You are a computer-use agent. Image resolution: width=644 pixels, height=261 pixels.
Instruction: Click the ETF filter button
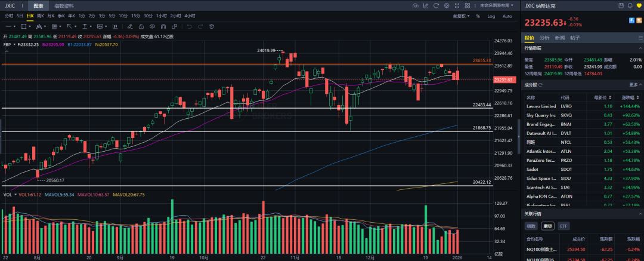[563, 226]
